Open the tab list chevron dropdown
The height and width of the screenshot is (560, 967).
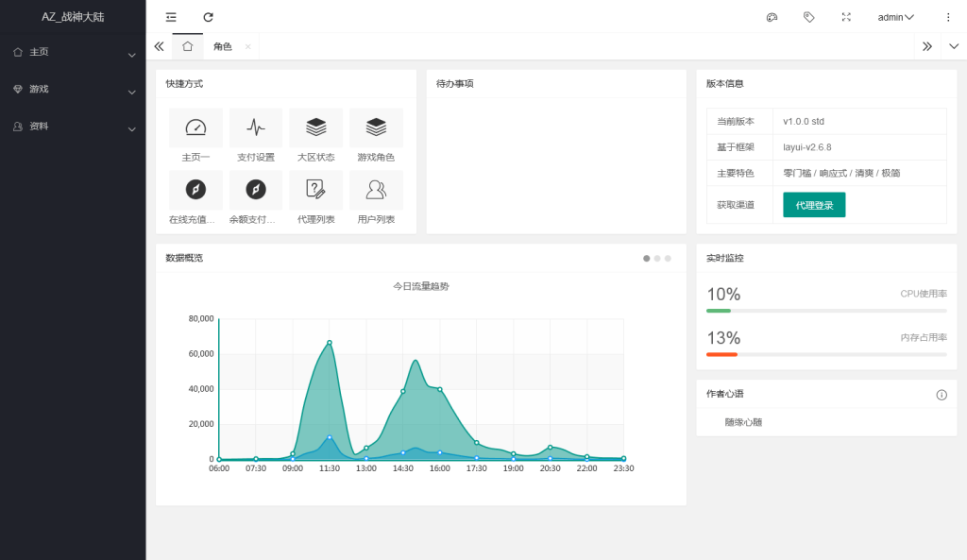[954, 45]
